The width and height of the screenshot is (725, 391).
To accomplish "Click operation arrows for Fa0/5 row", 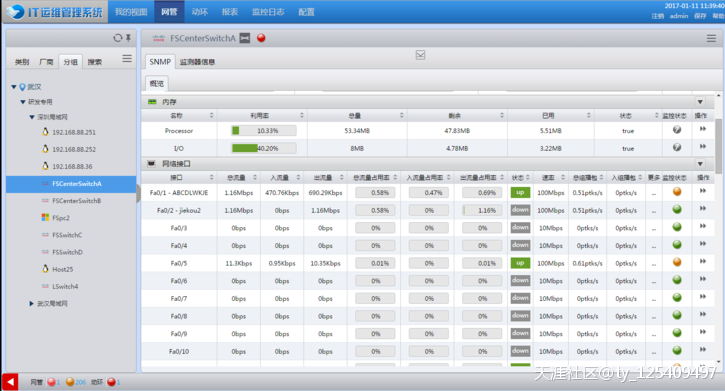I will (x=703, y=262).
